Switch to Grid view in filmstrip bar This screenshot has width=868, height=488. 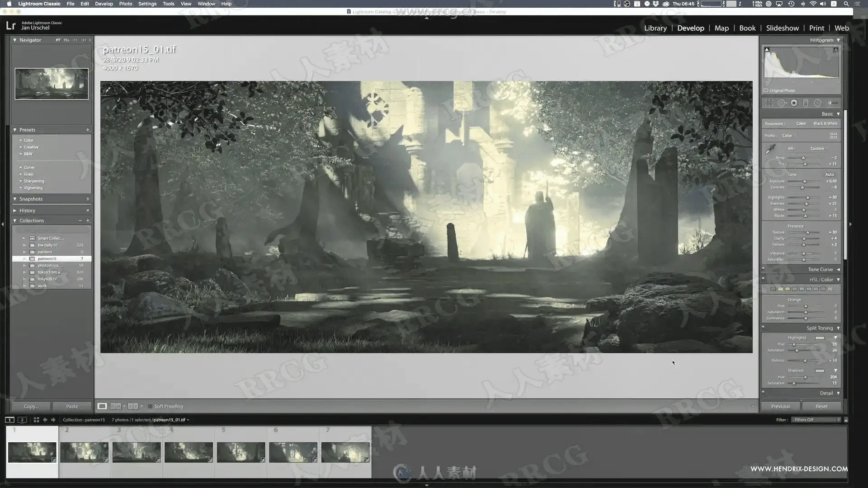point(36,420)
